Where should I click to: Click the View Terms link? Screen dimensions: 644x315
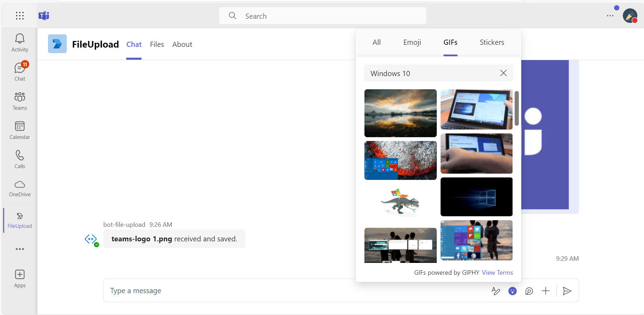click(497, 273)
